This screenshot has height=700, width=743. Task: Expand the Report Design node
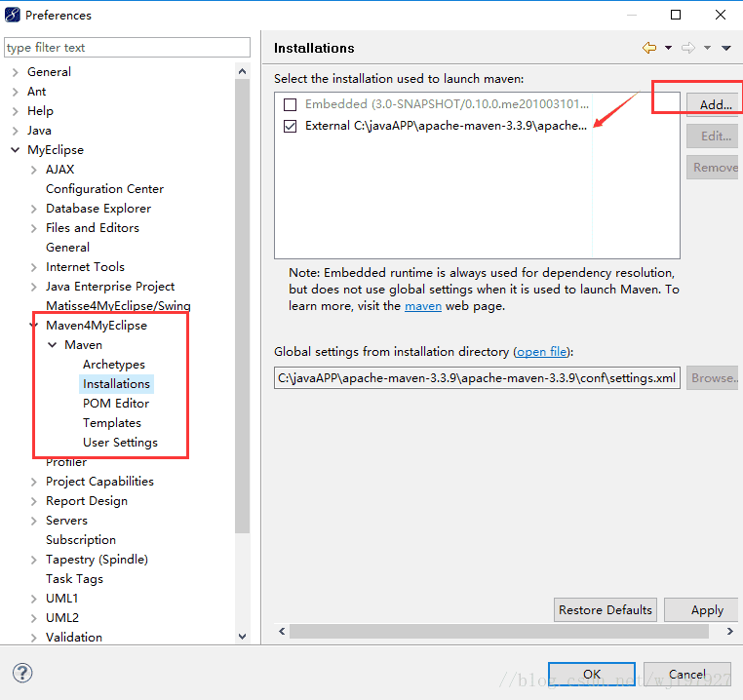[x=34, y=501]
